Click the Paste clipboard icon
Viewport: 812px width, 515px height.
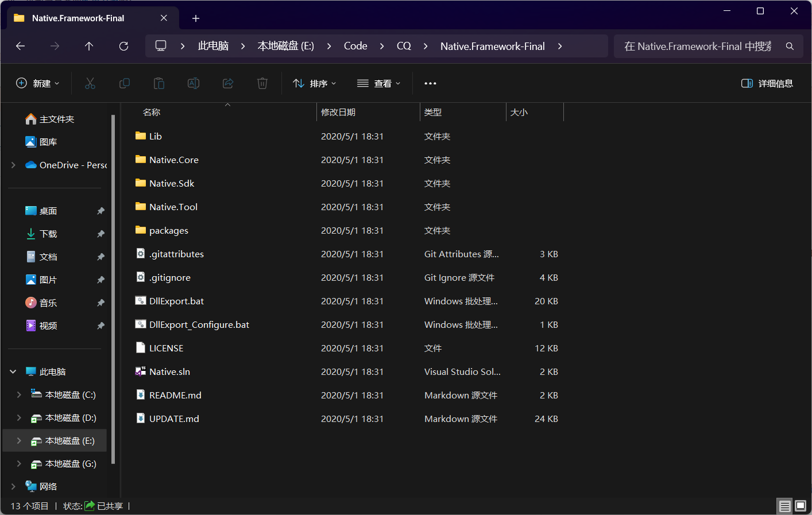[159, 83]
